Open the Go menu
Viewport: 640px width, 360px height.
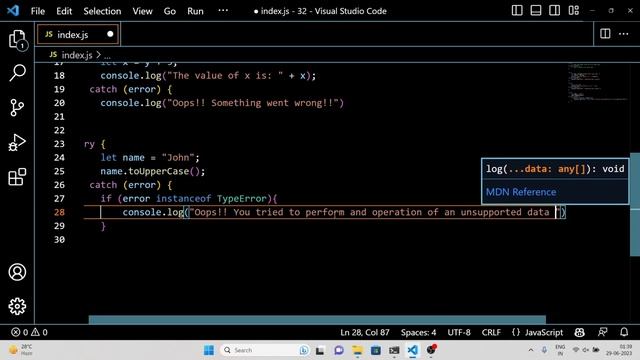click(170, 11)
